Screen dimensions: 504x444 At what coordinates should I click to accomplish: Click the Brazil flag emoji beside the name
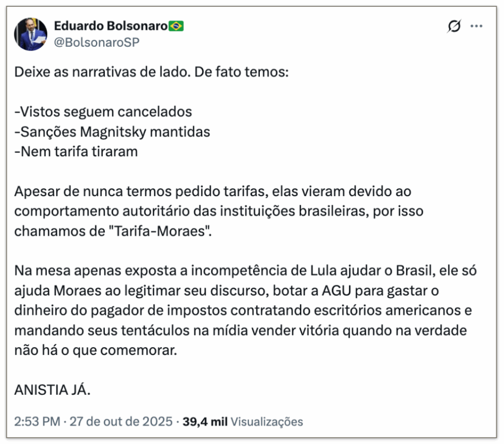[176, 26]
